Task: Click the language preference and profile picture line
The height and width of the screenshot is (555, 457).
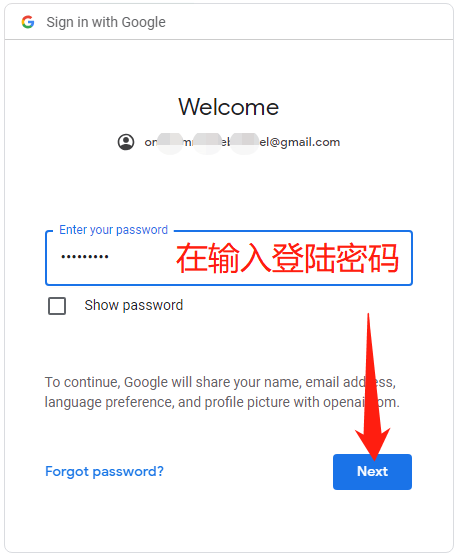Action: tap(222, 402)
